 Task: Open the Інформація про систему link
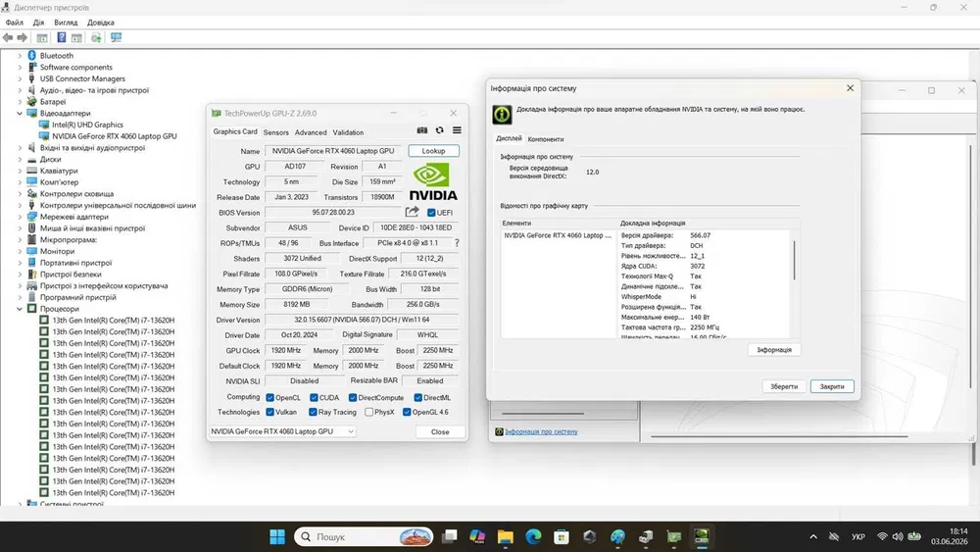(541, 432)
